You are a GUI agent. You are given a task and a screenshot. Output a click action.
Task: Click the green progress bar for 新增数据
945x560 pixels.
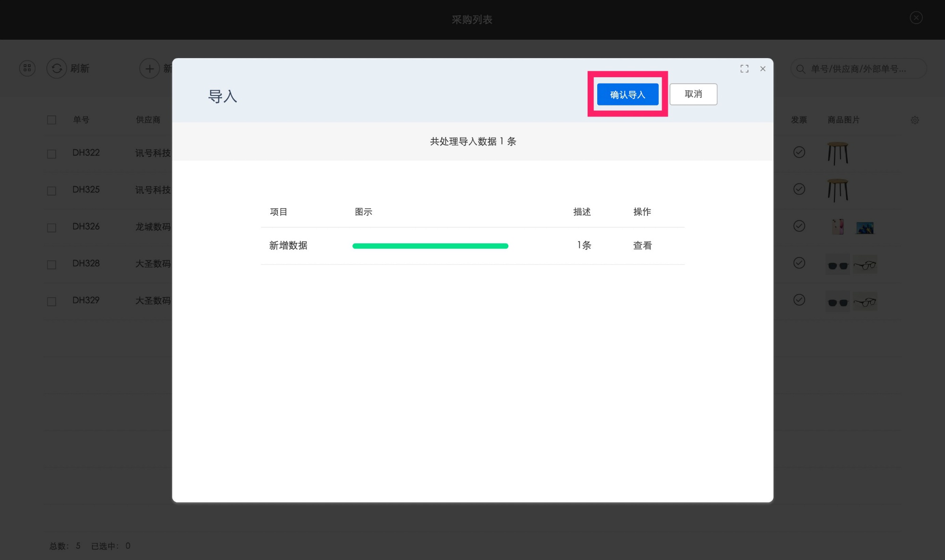[430, 246]
